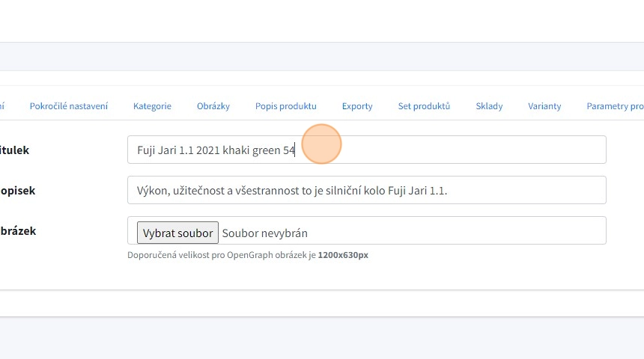Click the Soubor nevybrán file status text
This screenshot has width=644, height=359.
tap(264, 233)
